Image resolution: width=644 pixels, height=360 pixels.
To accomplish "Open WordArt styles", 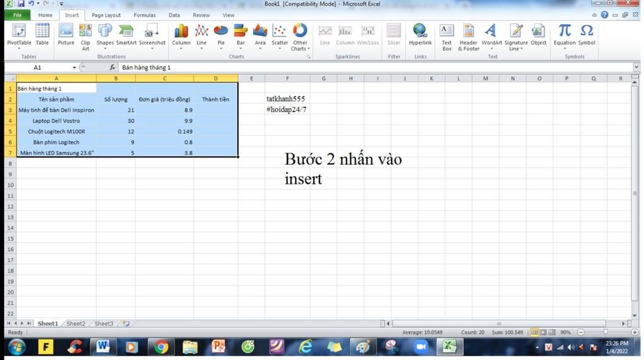I will pyautogui.click(x=492, y=36).
